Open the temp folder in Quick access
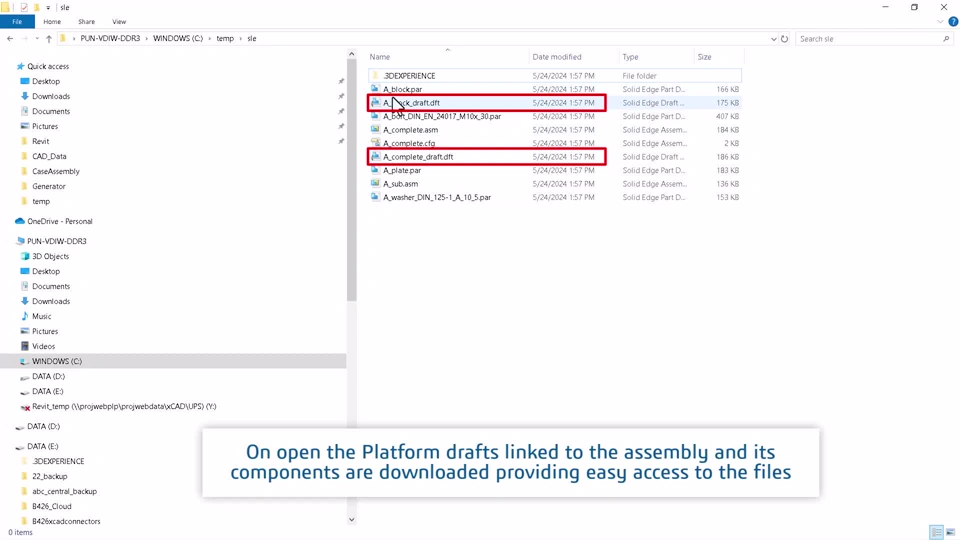Image resolution: width=960 pixels, height=540 pixels. coord(41,201)
